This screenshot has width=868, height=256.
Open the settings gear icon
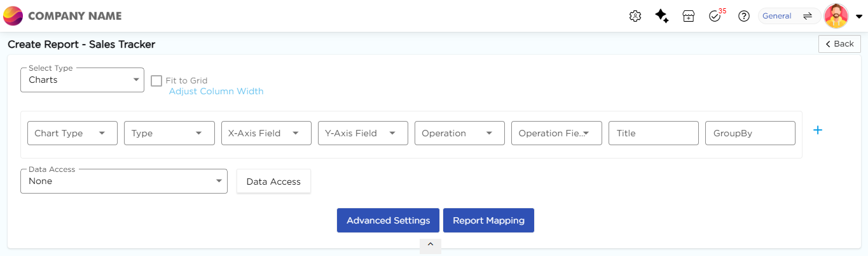(x=635, y=17)
